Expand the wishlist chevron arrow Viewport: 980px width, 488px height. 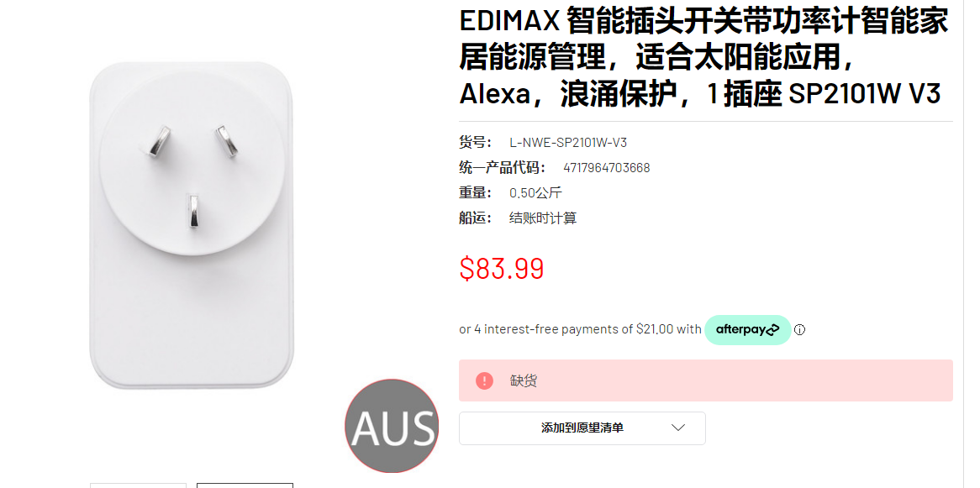[678, 428]
